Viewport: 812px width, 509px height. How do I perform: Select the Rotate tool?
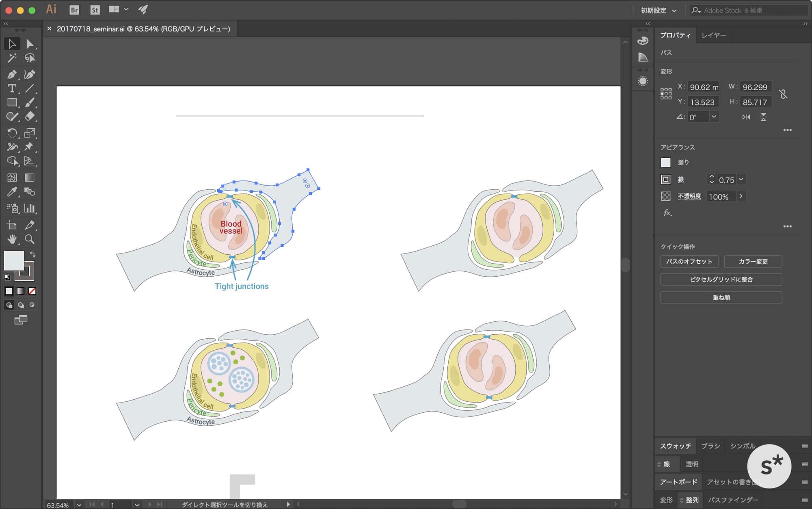pos(12,133)
